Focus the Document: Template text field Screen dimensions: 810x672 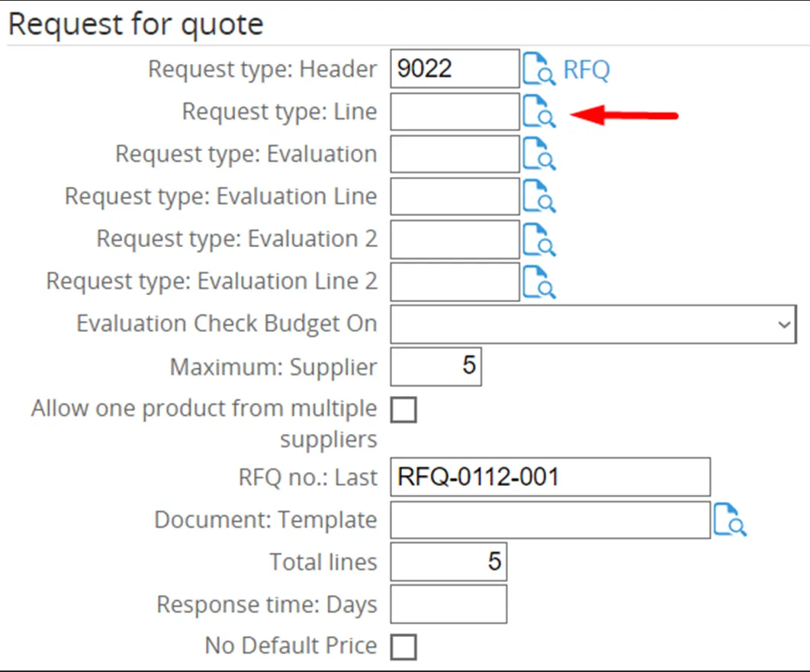click(x=550, y=520)
